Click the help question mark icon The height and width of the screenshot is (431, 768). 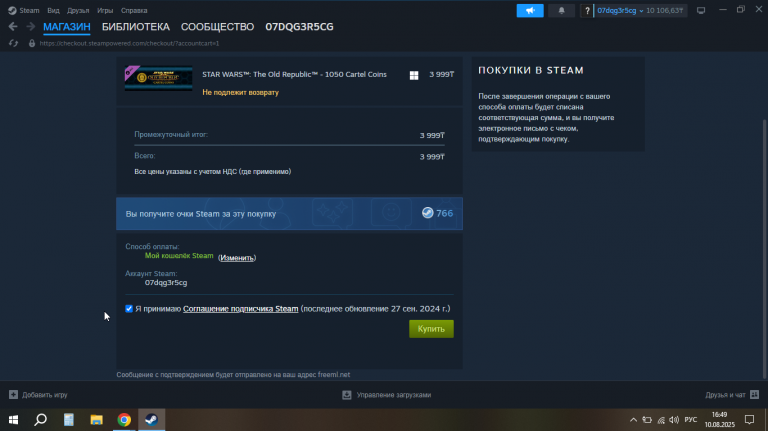click(x=587, y=10)
